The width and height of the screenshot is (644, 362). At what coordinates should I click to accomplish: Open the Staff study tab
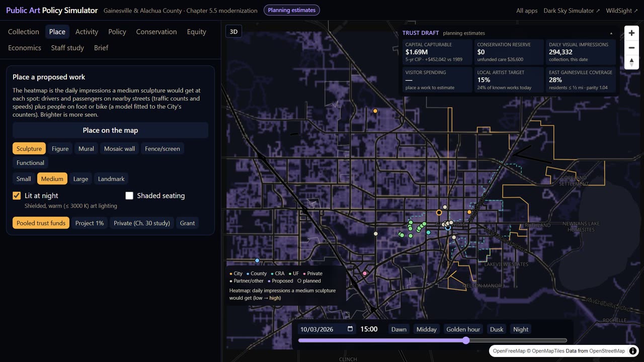[x=67, y=48]
